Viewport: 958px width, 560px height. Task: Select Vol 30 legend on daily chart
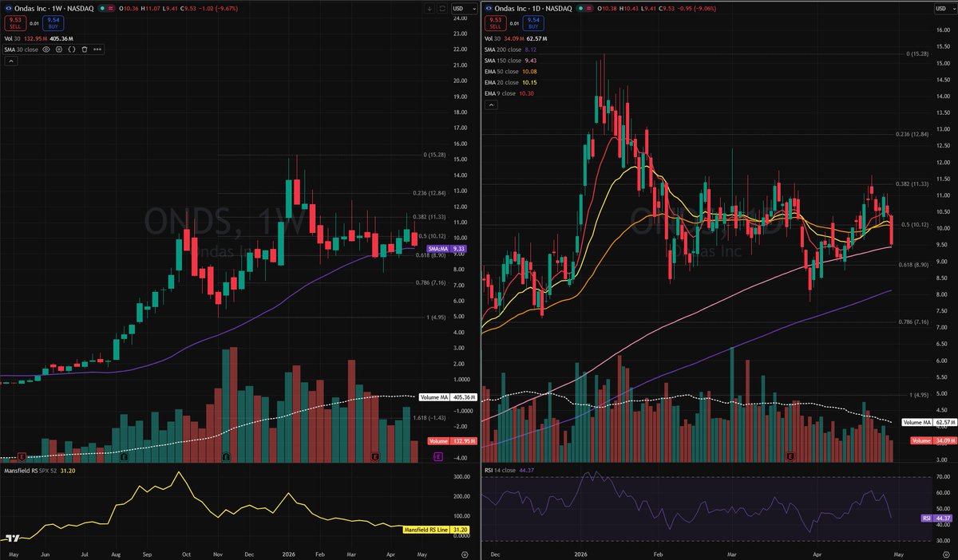tap(493, 38)
